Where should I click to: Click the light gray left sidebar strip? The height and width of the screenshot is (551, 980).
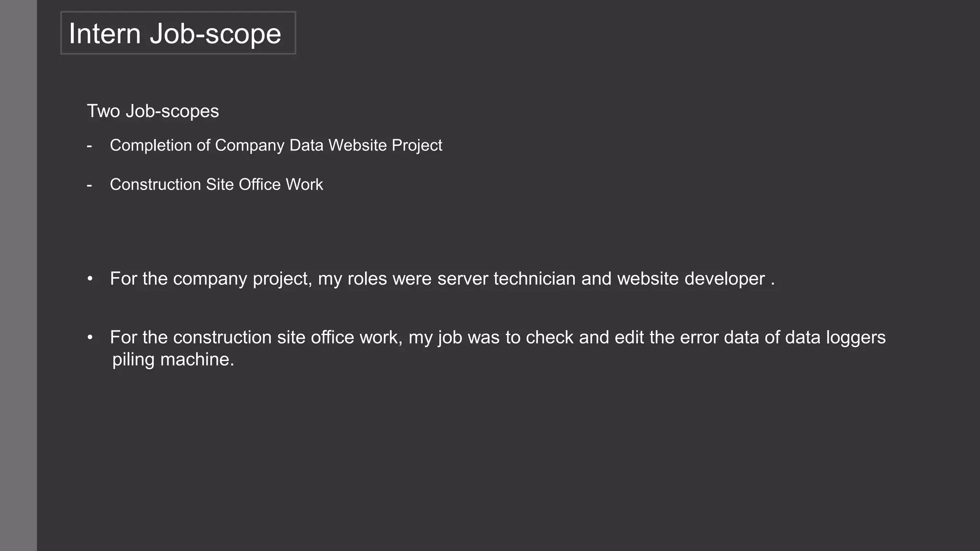(18, 275)
